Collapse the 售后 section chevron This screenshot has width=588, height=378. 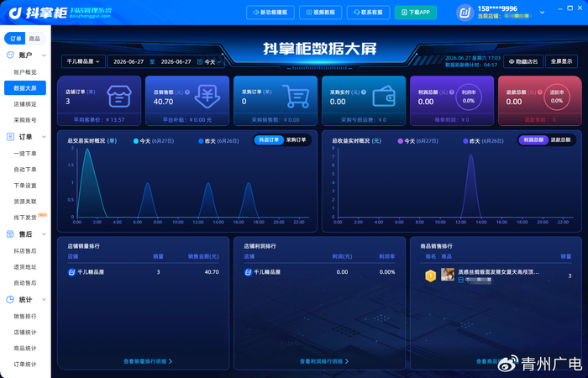(44, 234)
